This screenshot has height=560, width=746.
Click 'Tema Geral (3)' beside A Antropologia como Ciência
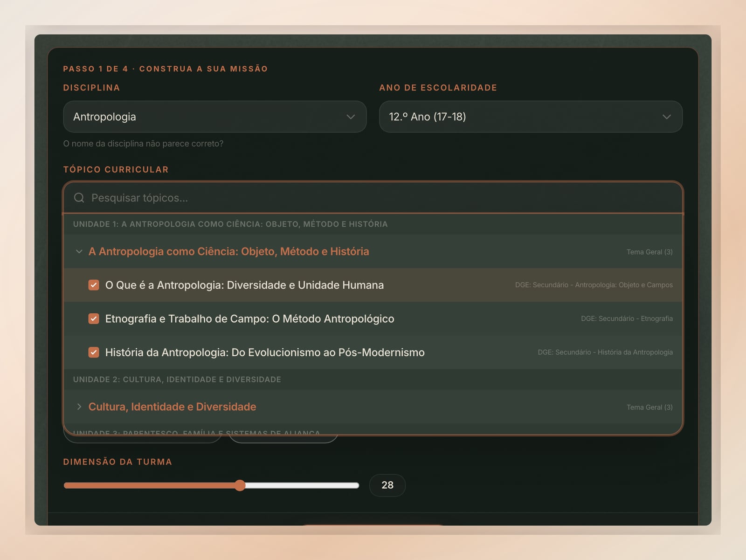point(649,252)
